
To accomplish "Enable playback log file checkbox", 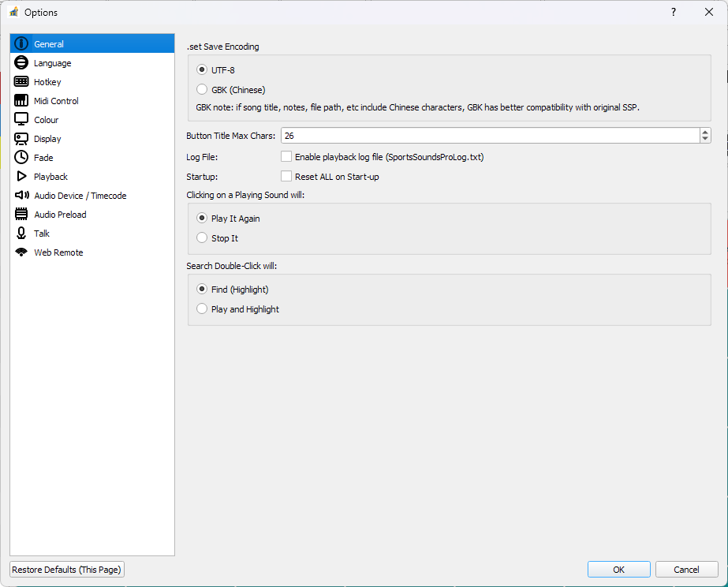I will [286, 156].
